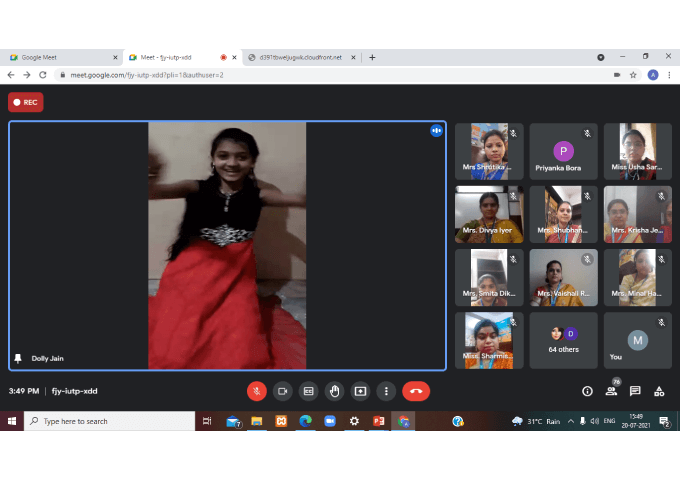Click the Windows search box in taskbar

(110, 421)
